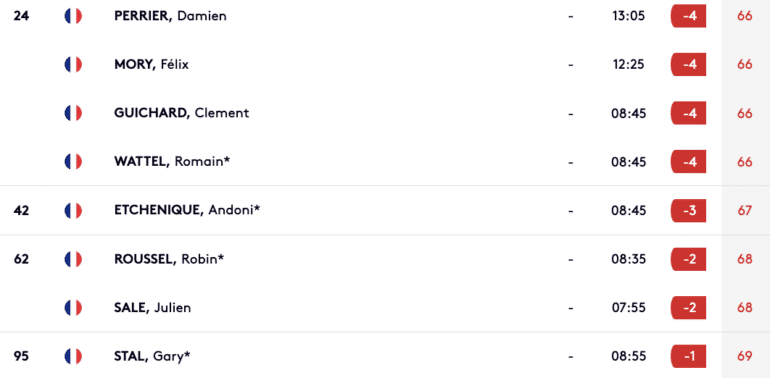Click the flag icon beside WATTEL, Romain
The image size is (770, 378).
pos(73,162)
